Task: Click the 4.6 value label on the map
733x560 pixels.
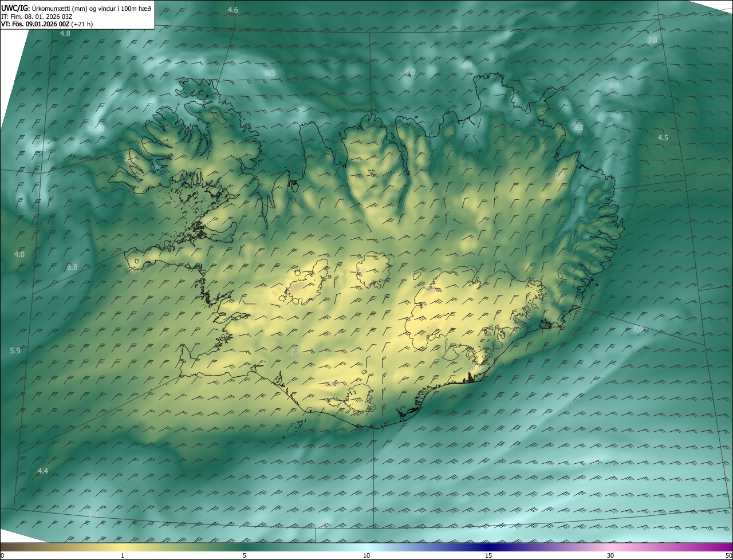Action: click(233, 10)
